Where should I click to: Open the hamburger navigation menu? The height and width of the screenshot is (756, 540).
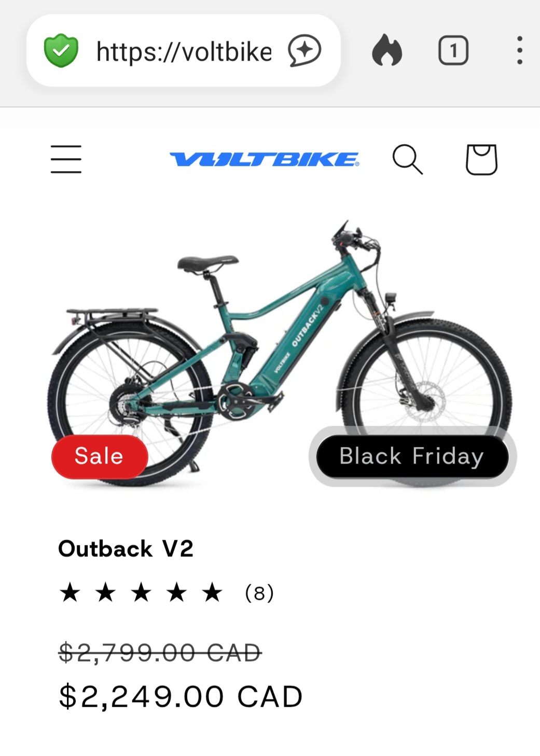point(66,159)
